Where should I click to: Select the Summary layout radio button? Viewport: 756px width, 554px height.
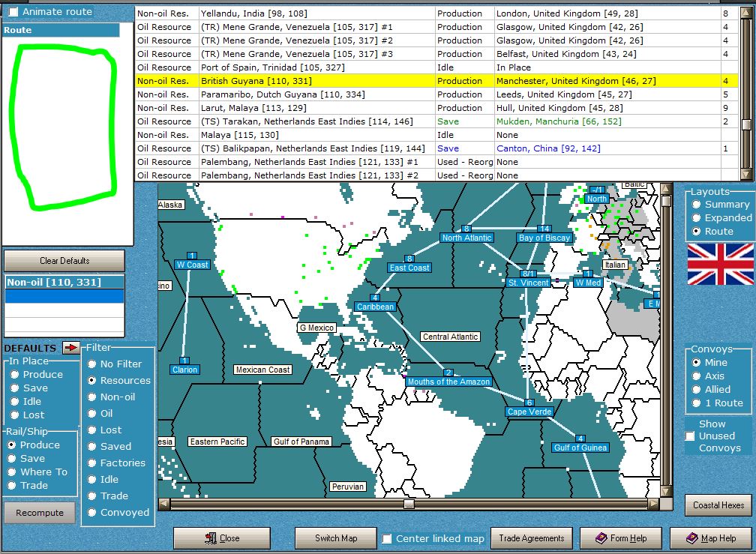point(696,204)
